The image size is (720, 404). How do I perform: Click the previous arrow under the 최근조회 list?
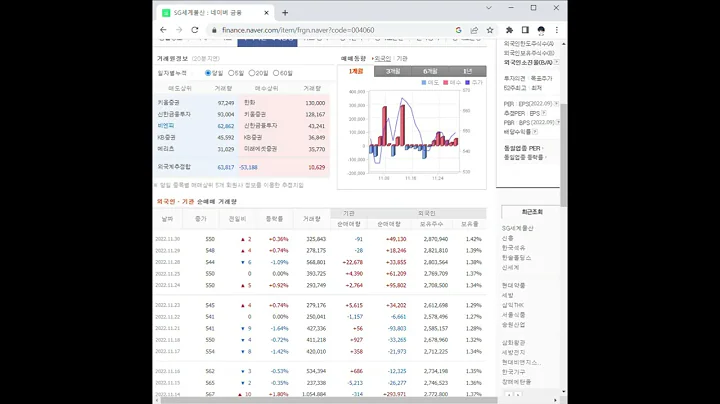(x=508, y=394)
